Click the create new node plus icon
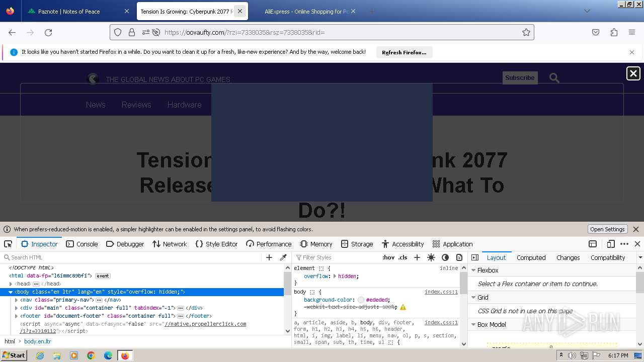Screen dimensions: 644x362 [269, 257]
